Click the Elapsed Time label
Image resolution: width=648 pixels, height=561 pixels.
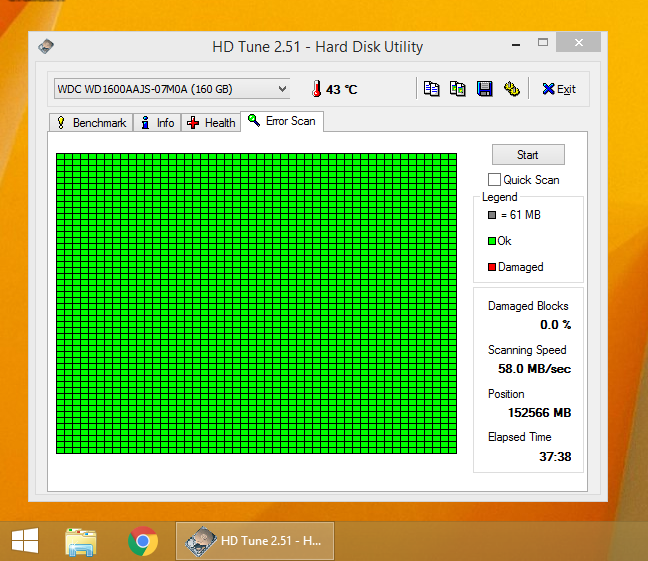point(519,437)
